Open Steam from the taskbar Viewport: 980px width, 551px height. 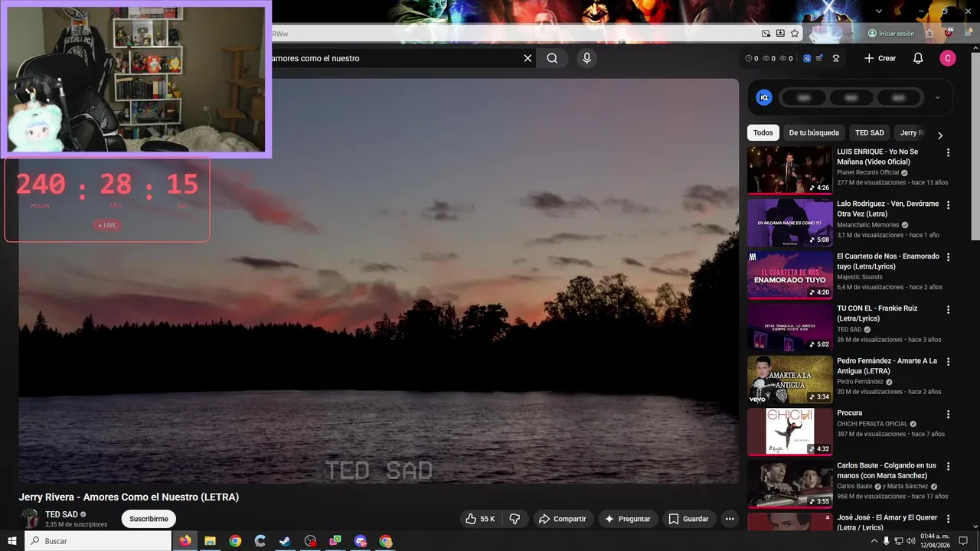coord(285,541)
